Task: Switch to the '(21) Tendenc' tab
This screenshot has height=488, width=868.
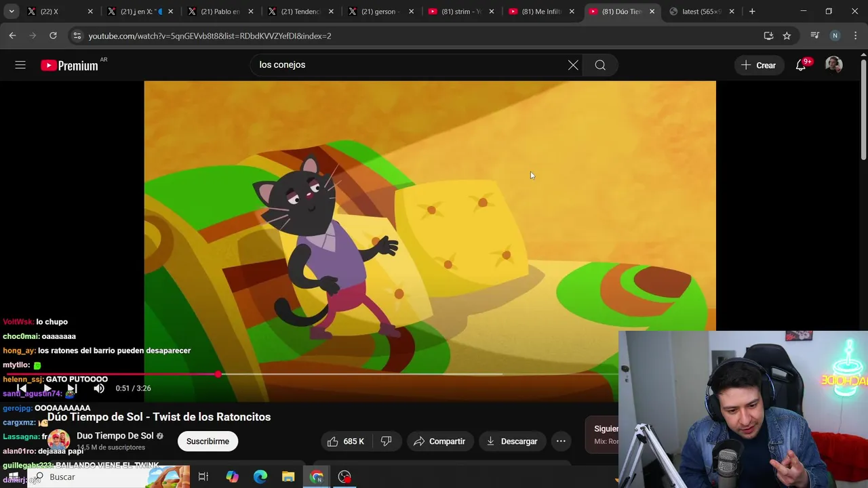Action: (301, 12)
